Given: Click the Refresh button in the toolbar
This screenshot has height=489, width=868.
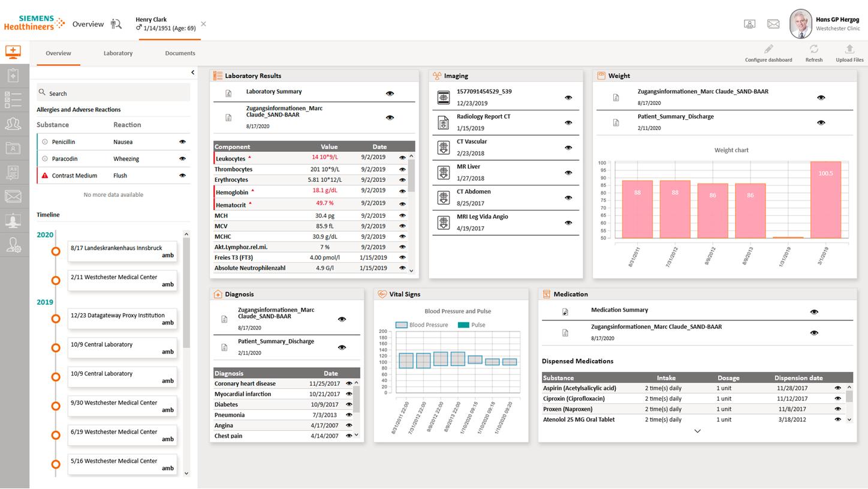Looking at the screenshot, I should coord(813,54).
